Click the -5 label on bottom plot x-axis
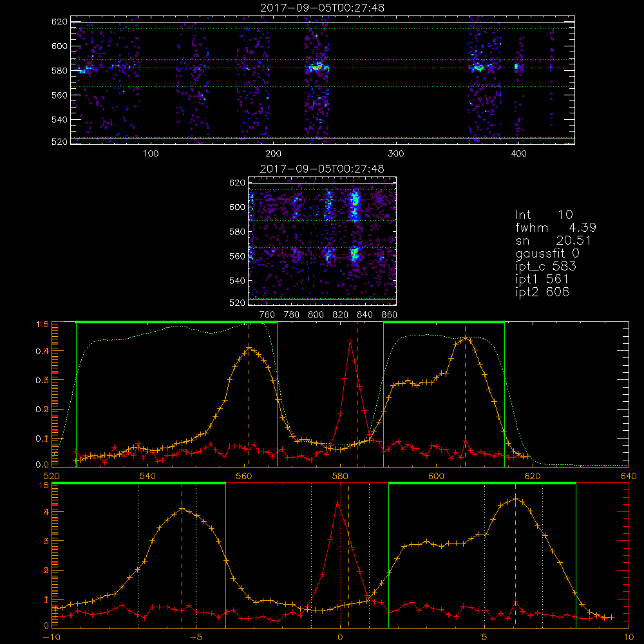The height and width of the screenshot is (644, 644). [196, 638]
